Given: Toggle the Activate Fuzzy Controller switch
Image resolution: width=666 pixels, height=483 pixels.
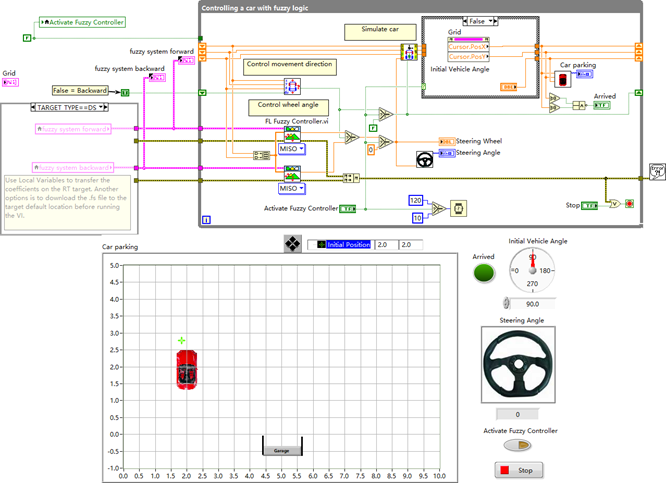Looking at the screenshot, I should pos(517,445).
